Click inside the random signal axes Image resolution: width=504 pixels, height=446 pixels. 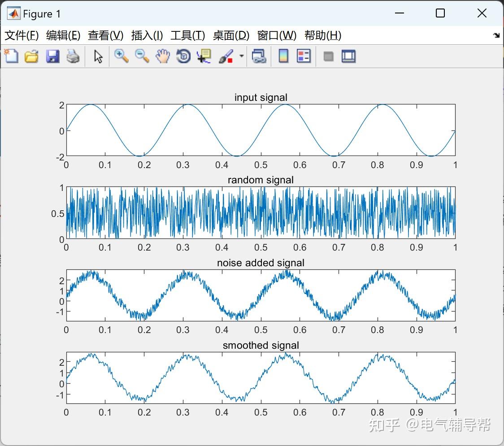[x=261, y=213]
